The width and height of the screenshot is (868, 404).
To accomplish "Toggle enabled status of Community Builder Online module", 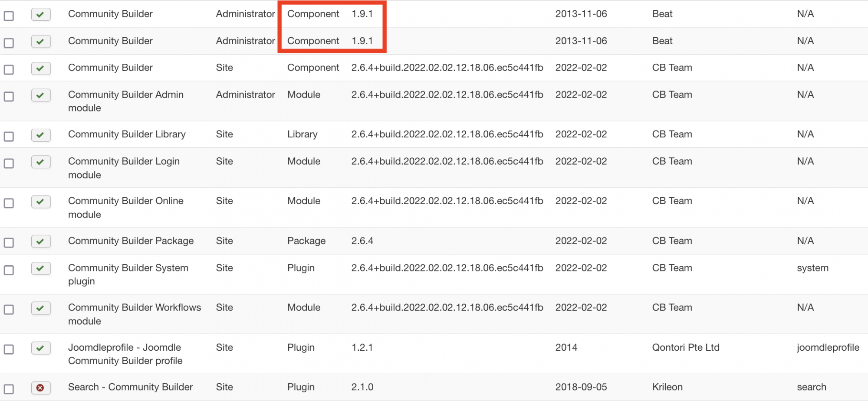I will point(41,202).
